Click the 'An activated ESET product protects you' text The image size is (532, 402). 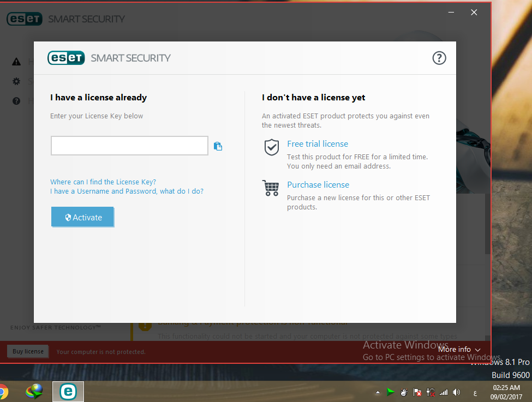[345, 121]
